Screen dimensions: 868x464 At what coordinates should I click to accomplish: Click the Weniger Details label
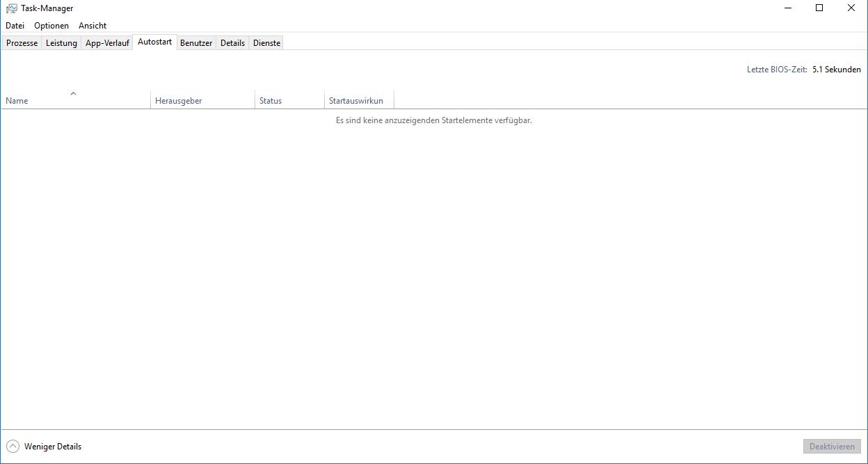click(53, 447)
